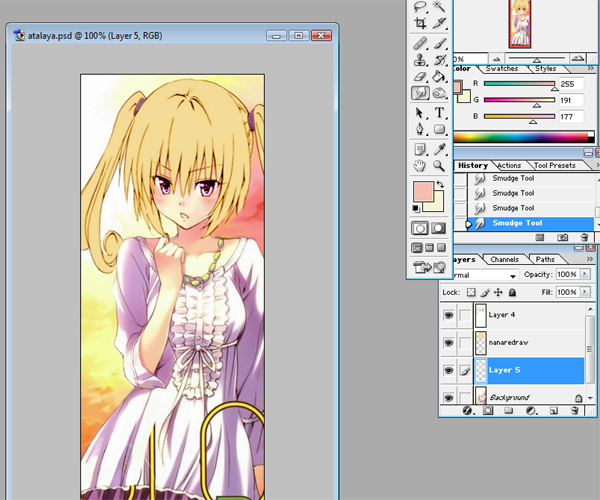600x500 pixels.
Task: Select the Eyedropper tool
Action: pos(439,149)
